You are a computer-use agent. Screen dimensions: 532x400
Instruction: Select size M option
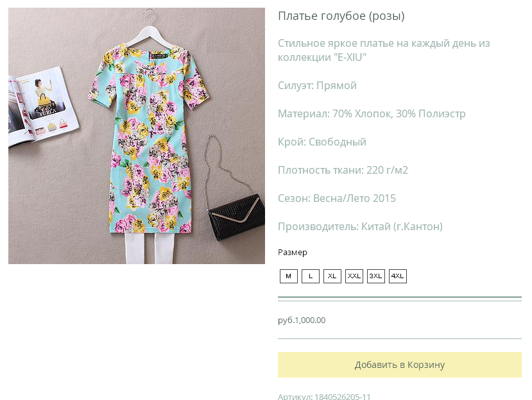[x=289, y=276]
